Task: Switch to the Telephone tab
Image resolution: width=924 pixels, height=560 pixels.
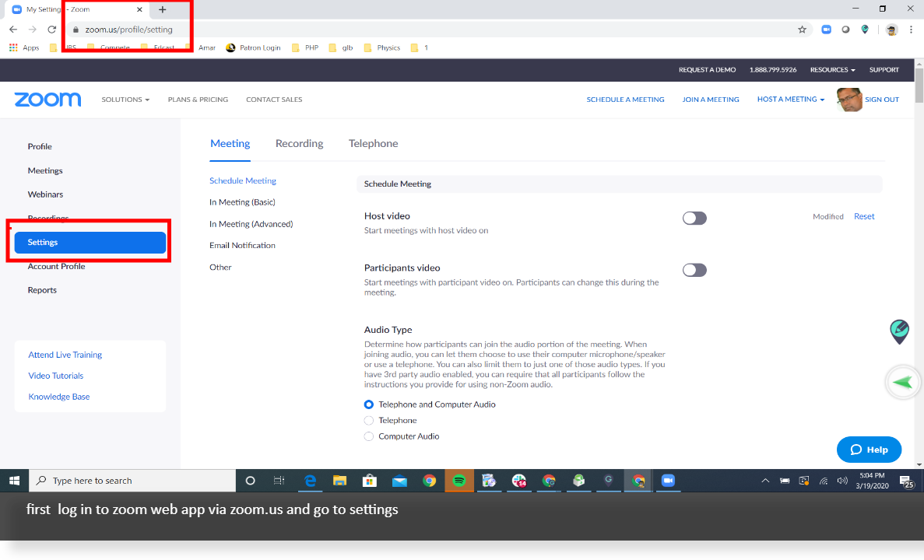Action: pyautogui.click(x=373, y=144)
